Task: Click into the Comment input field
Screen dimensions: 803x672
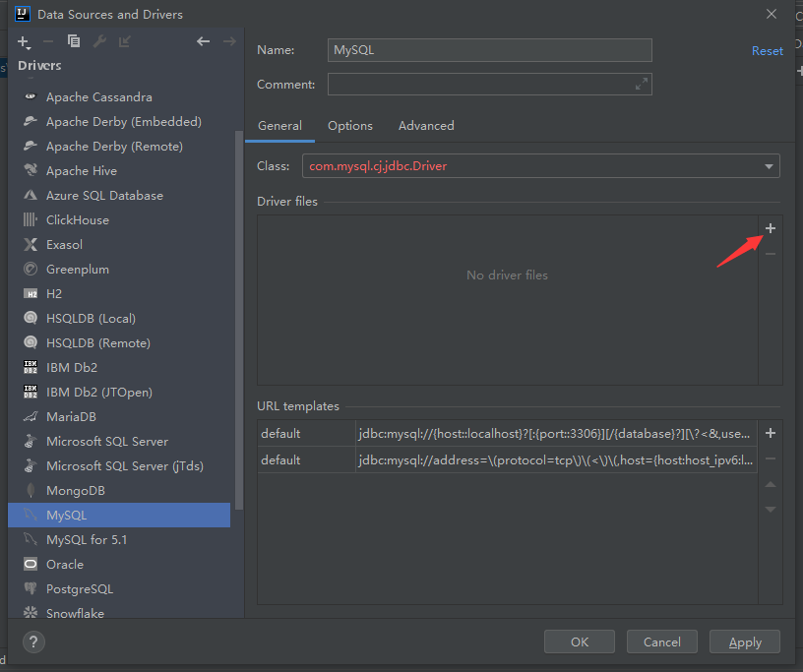Action: [490, 84]
